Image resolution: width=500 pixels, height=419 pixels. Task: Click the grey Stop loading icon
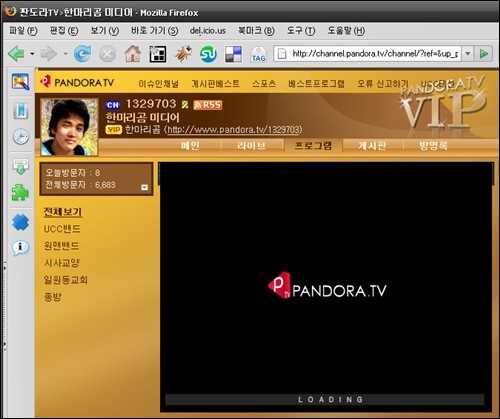[107, 54]
